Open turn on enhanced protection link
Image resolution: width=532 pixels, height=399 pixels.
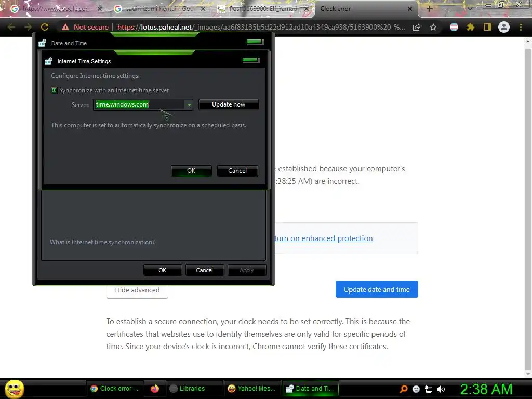(323, 238)
